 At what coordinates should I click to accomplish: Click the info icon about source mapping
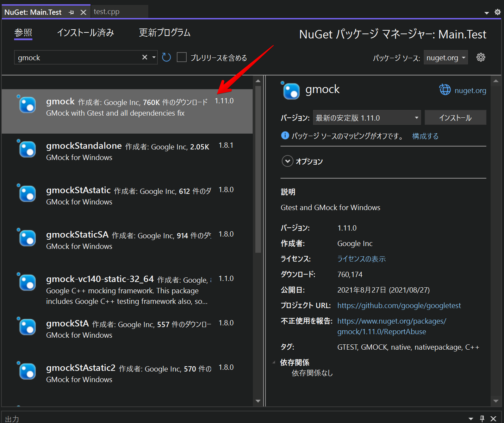point(285,135)
